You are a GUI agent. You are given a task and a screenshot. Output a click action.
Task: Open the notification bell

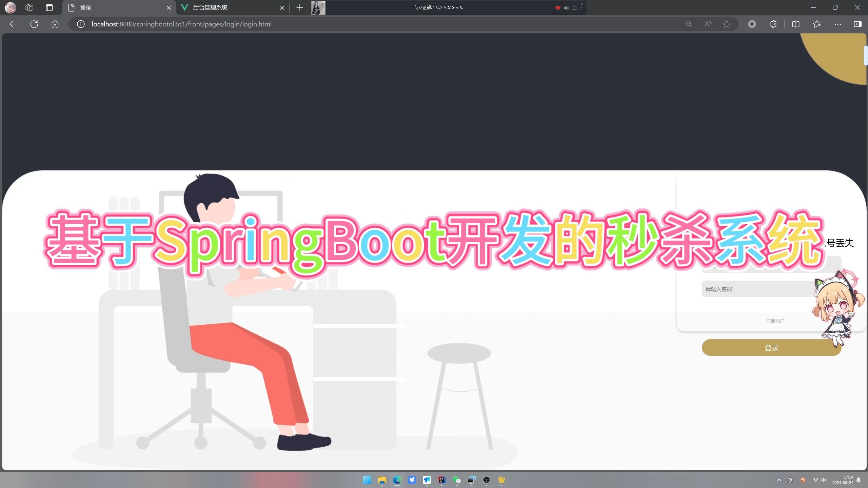click(859, 480)
